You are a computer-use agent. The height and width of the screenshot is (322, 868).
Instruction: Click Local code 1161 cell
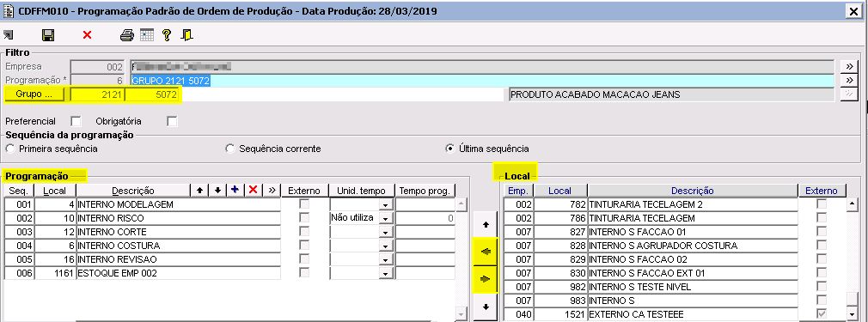[x=55, y=273]
